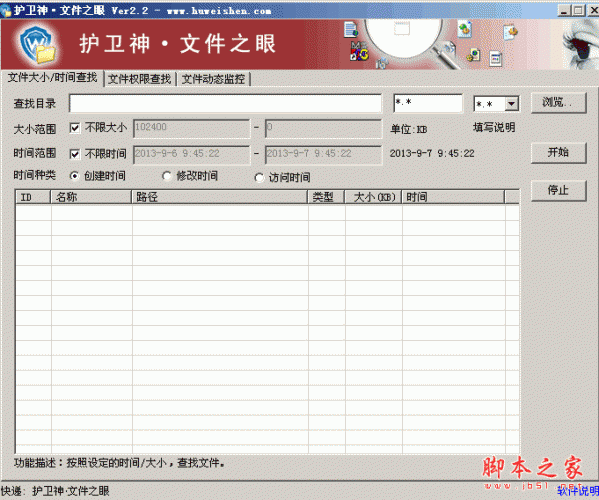Sort results by the ID column header
Image resolution: width=599 pixels, height=500 pixels.
click(x=33, y=197)
